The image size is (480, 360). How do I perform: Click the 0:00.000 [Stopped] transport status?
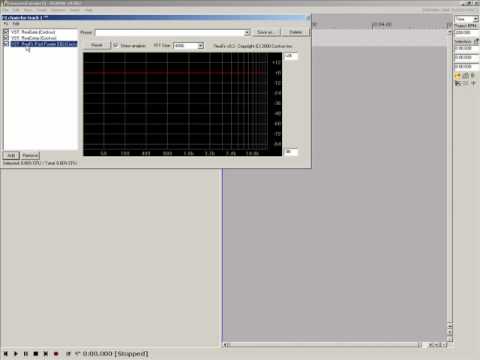click(x=115, y=354)
